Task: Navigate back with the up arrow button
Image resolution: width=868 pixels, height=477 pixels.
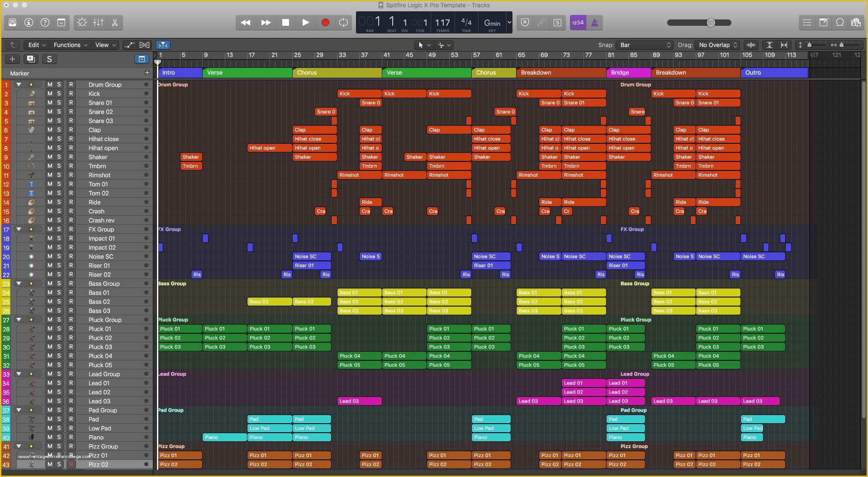Action: [x=13, y=45]
